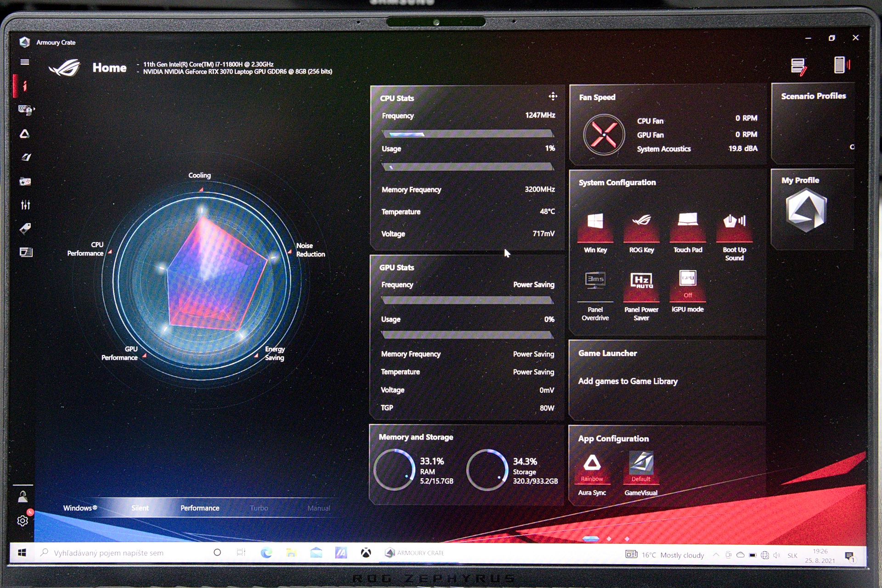Viewport: 882px width, 588px height.
Task: Select the Turbo operating mode
Action: (259, 508)
